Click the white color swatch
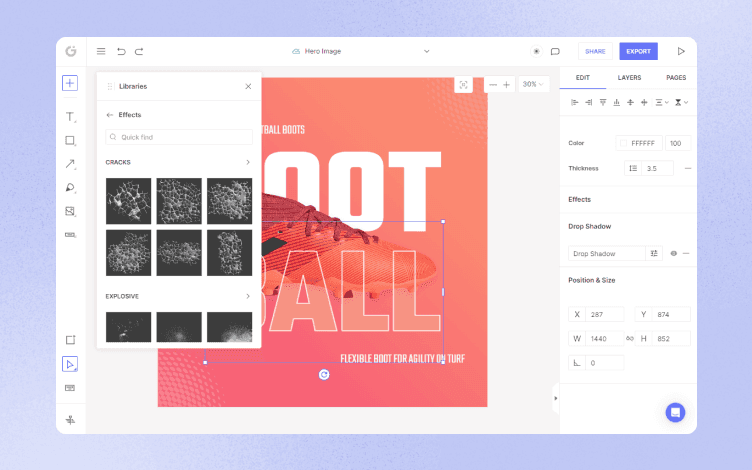The width and height of the screenshot is (752, 470). [623, 143]
